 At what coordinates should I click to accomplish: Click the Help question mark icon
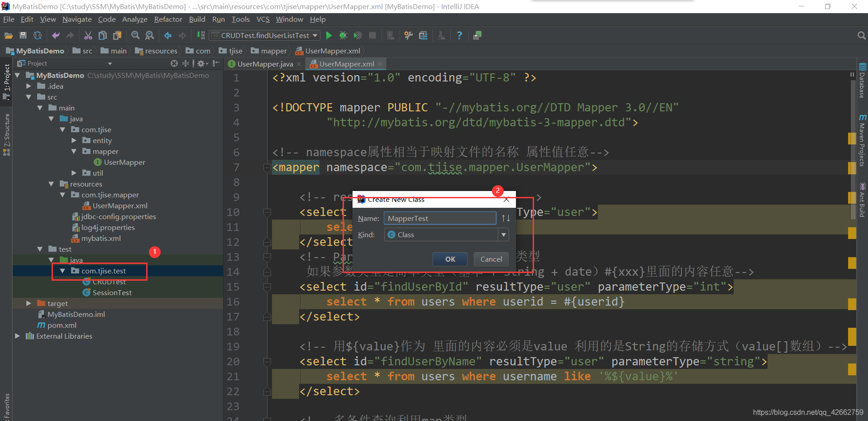459,35
